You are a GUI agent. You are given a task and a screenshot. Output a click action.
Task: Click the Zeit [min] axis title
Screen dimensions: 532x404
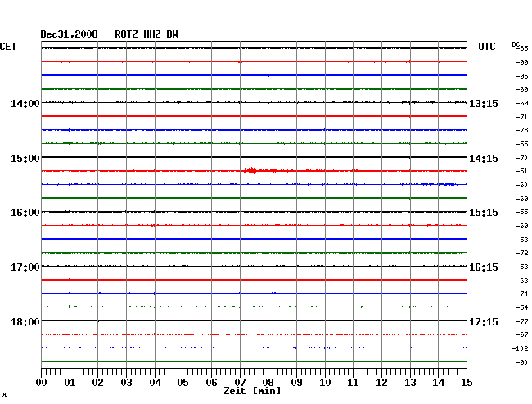(252, 391)
